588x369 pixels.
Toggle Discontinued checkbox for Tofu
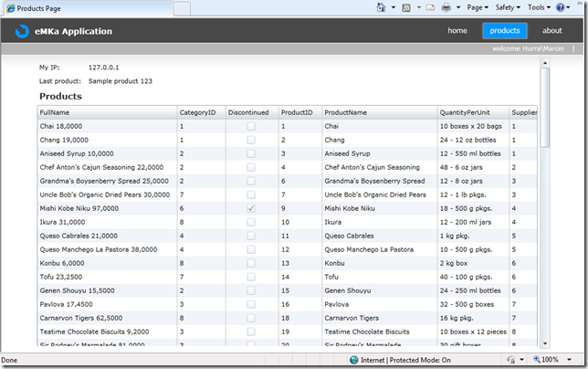tap(251, 277)
